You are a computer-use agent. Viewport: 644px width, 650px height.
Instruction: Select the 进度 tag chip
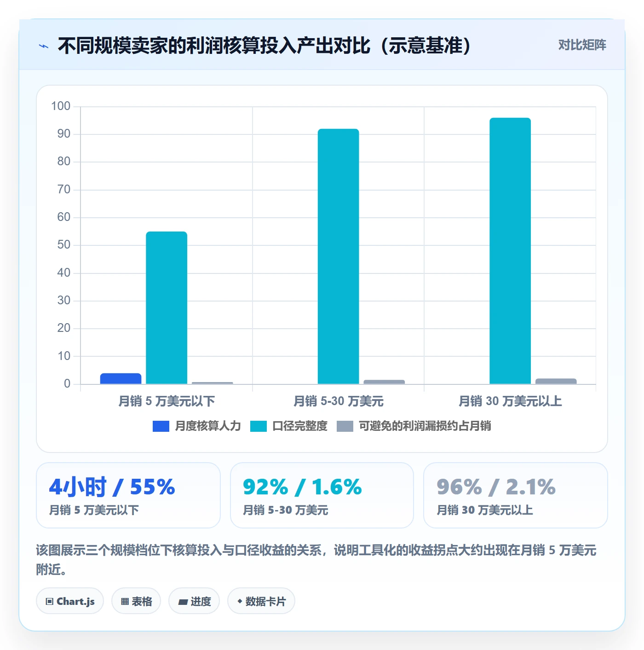pyautogui.click(x=194, y=601)
